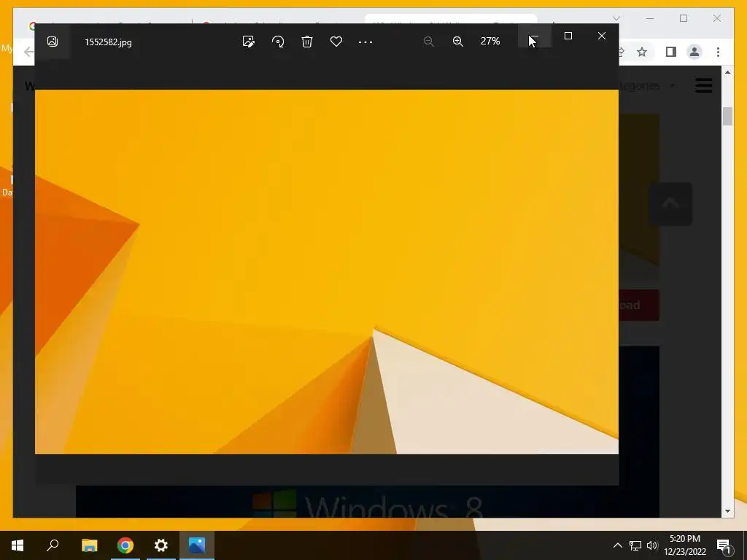This screenshot has width=747, height=560.
Task: Click the displayed wallpaper image in Photos
Action: click(x=327, y=272)
